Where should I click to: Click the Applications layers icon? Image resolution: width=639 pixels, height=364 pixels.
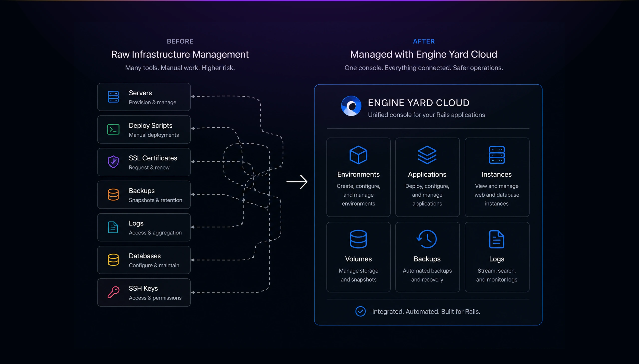tap(427, 155)
